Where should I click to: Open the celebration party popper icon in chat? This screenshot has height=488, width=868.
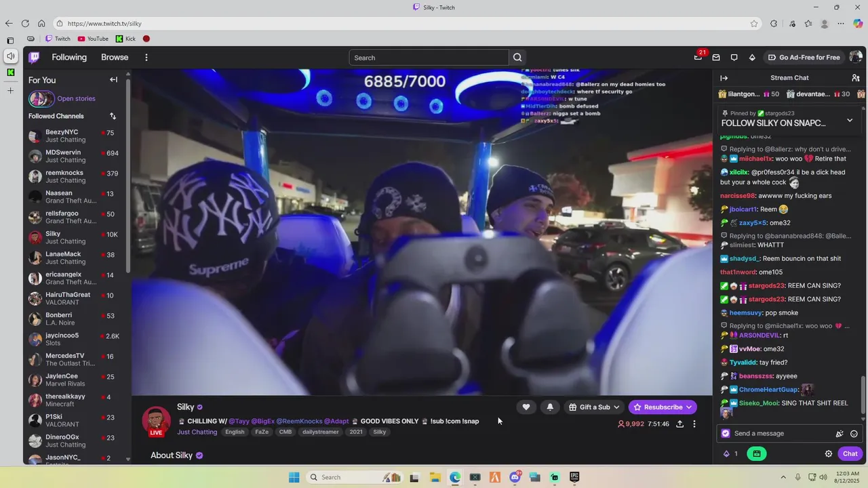tap(840, 434)
